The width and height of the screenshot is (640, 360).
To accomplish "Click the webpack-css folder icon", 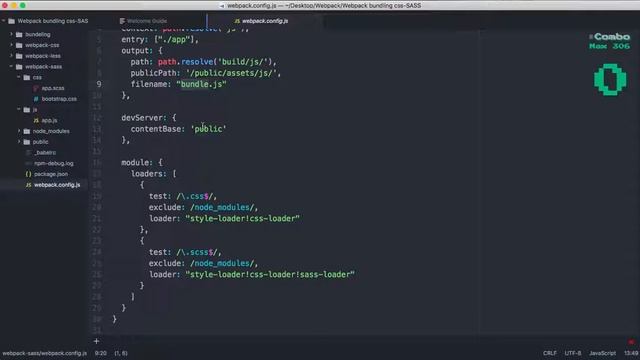I will coord(19,45).
